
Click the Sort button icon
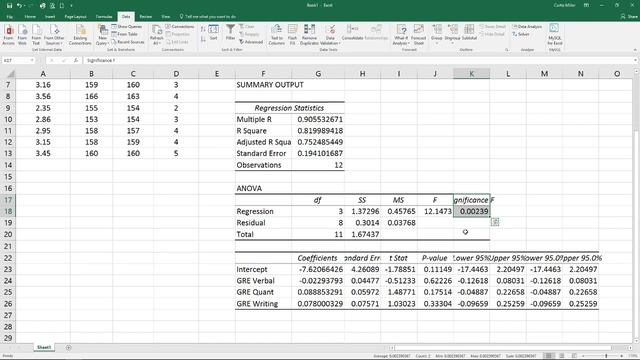pos(213,33)
